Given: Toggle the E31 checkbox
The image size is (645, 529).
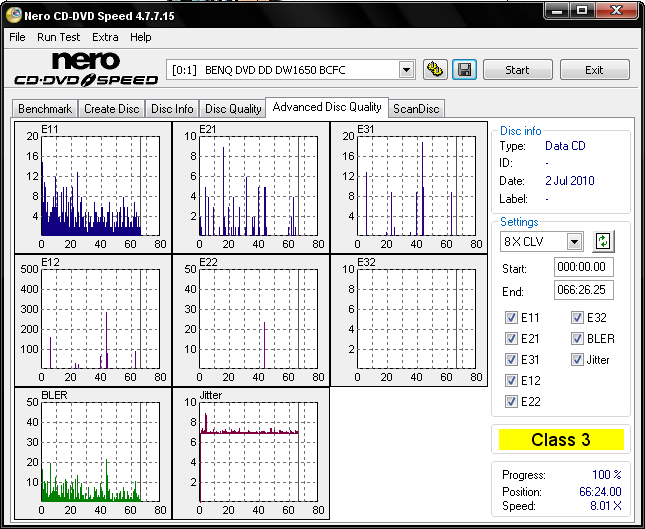Looking at the screenshot, I should pyautogui.click(x=511, y=360).
